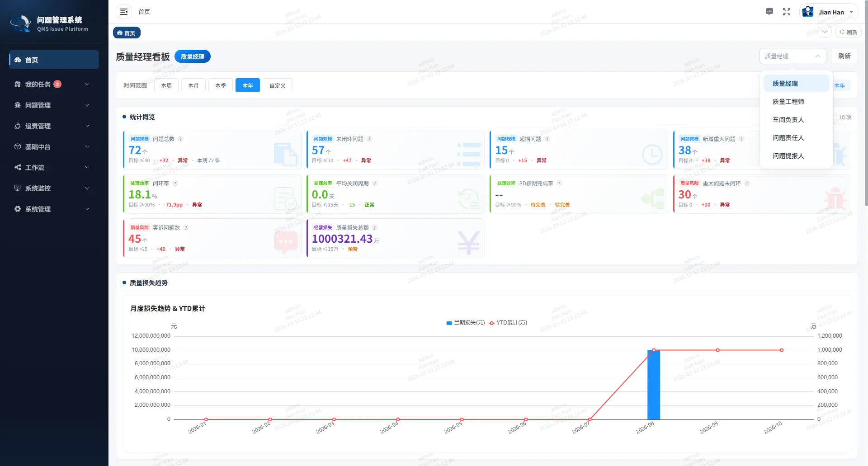Expand the 追责管理 sidebar menu
Screen dimensions: 868x466
pos(54,126)
